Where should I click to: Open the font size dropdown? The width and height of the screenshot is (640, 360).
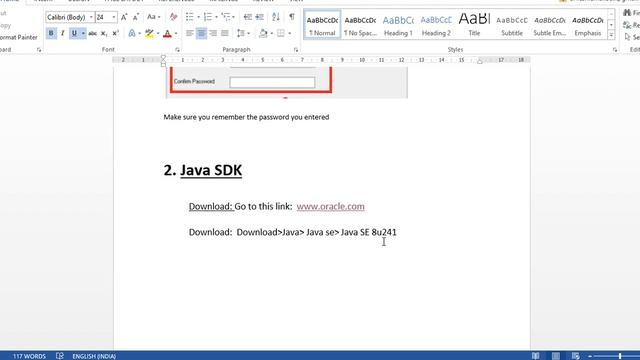[114, 17]
